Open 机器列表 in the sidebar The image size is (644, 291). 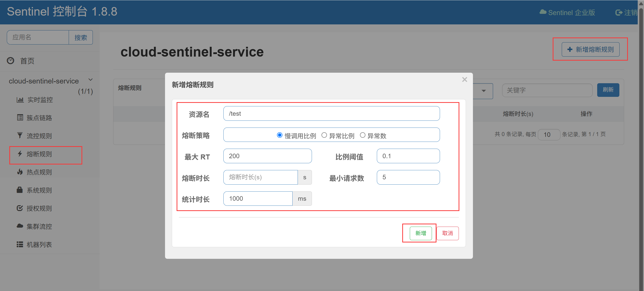point(39,244)
